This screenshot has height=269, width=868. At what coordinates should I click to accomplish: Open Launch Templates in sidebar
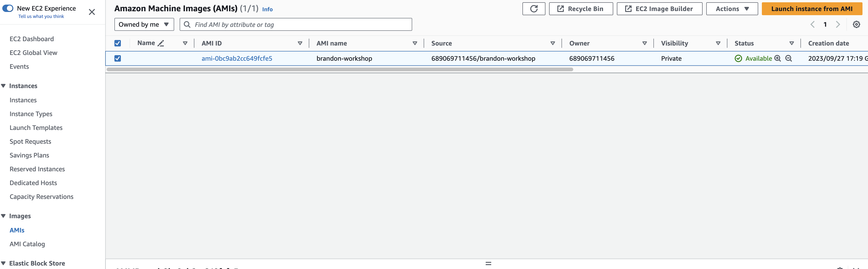36,128
